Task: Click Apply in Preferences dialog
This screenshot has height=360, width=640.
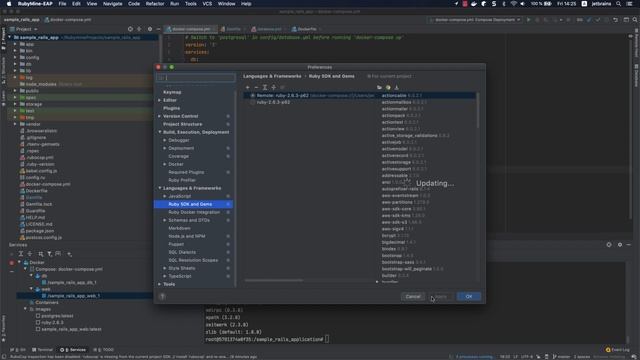Action: click(x=441, y=297)
